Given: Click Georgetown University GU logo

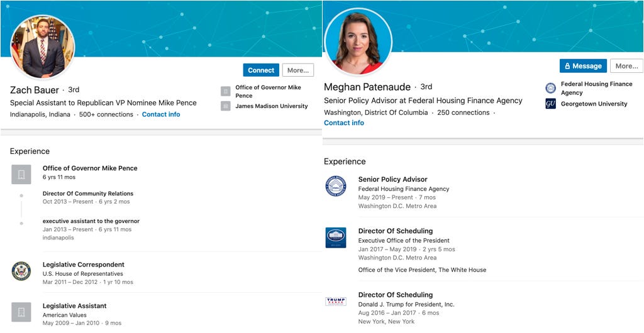Looking at the screenshot, I should (550, 104).
